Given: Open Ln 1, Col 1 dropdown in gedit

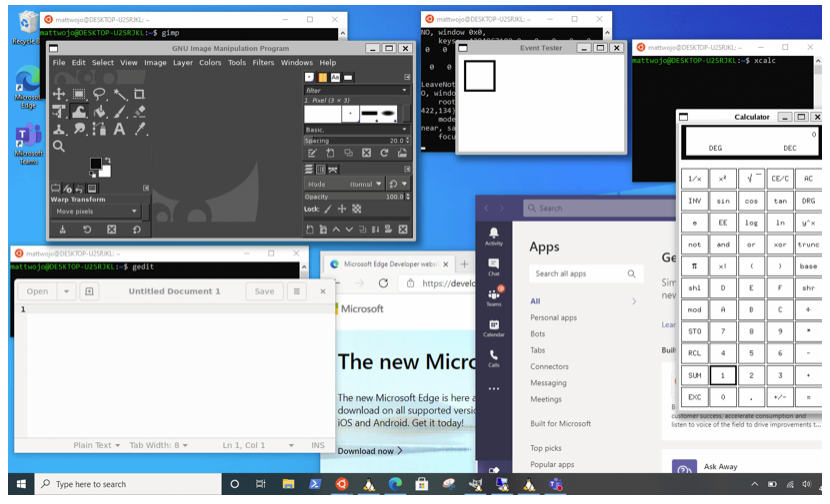Looking at the screenshot, I should (258, 445).
